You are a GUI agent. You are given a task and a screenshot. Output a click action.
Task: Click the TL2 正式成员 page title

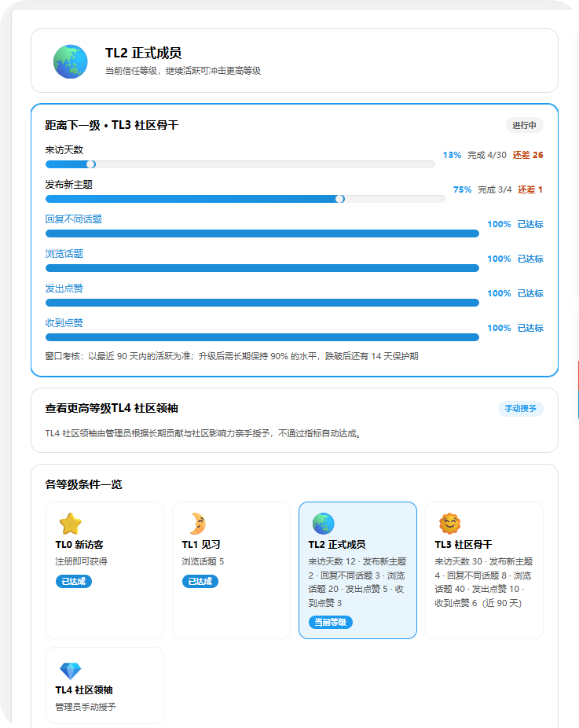(x=143, y=53)
